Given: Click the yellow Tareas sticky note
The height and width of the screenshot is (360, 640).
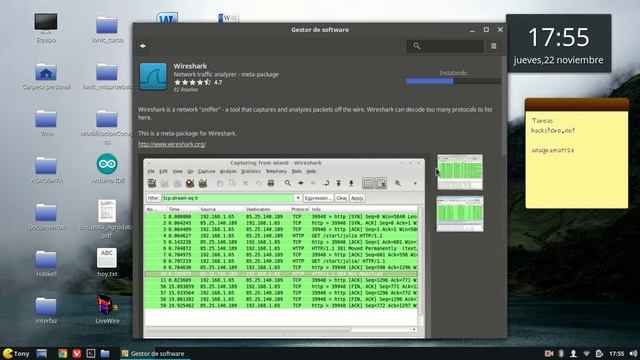Looking at the screenshot, I should pos(577,159).
